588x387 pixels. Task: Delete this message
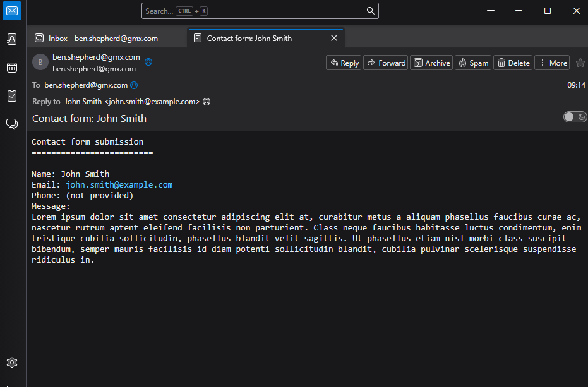click(x=513, y=63)
